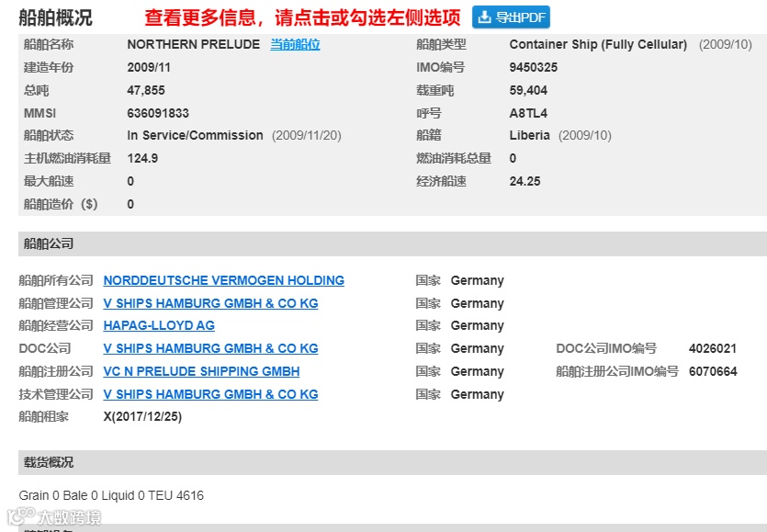767x532 pixels.
Task: Select deadweight value 59,404
Action: point(528,90)
